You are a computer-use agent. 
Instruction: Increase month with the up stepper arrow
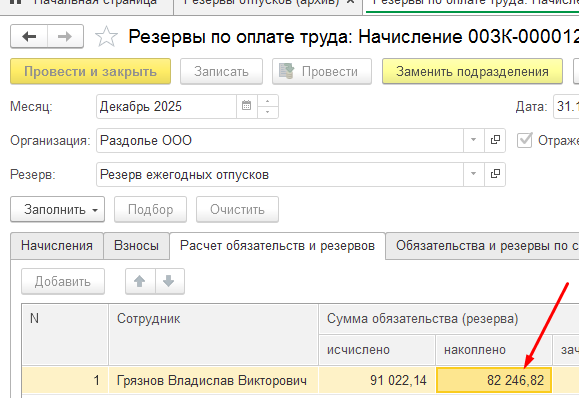(268, 101)
